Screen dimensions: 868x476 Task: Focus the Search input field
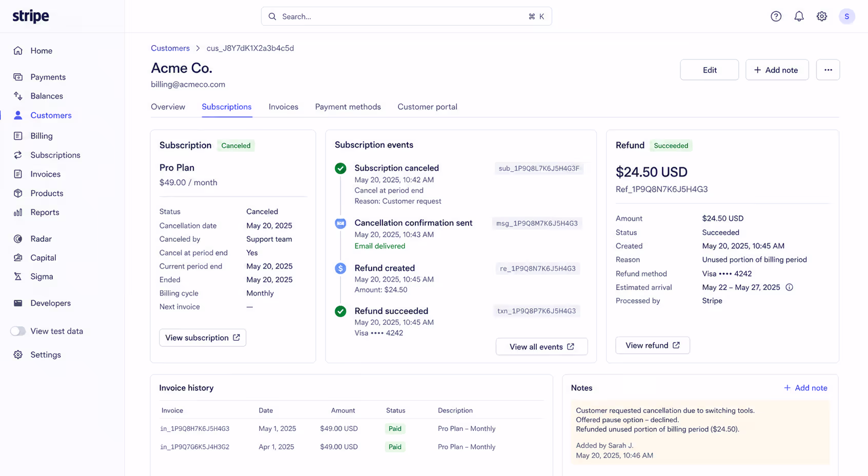[406, 16]
